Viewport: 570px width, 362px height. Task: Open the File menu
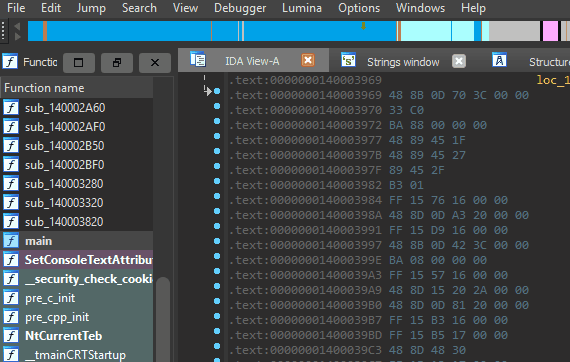tap(16, 8)
